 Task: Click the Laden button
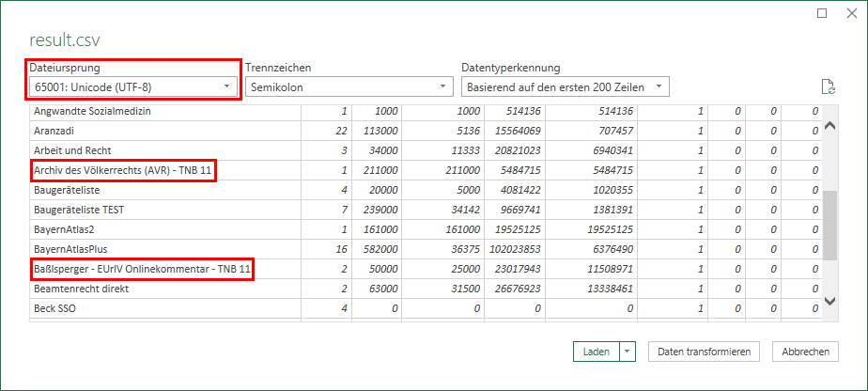597,352
